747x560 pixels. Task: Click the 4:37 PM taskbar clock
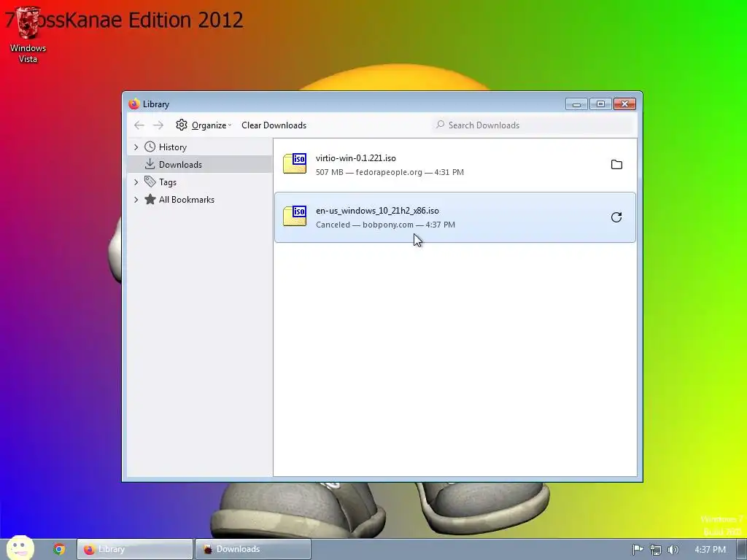pyautogui.click(x=710, y=550)
